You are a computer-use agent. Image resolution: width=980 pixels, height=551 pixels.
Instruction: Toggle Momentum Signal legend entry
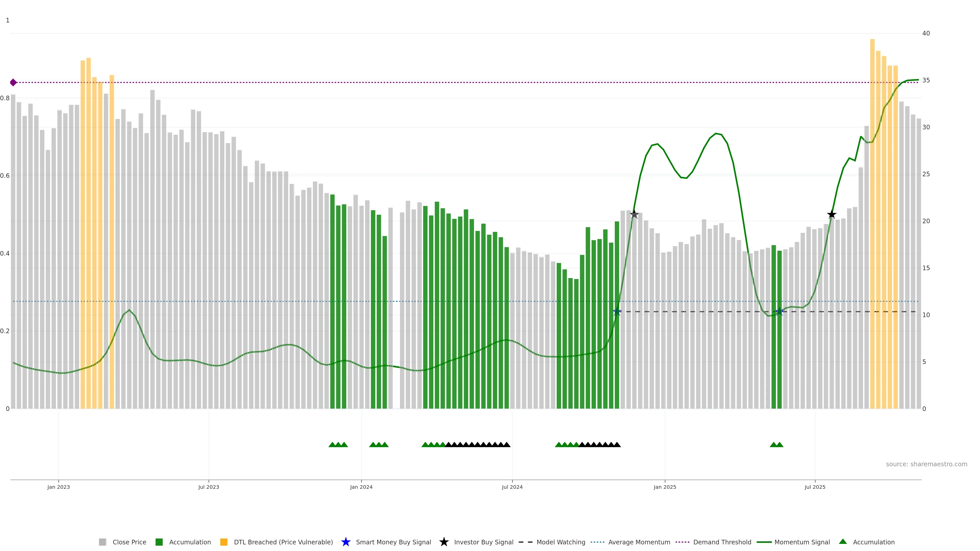tap(802, 542)
